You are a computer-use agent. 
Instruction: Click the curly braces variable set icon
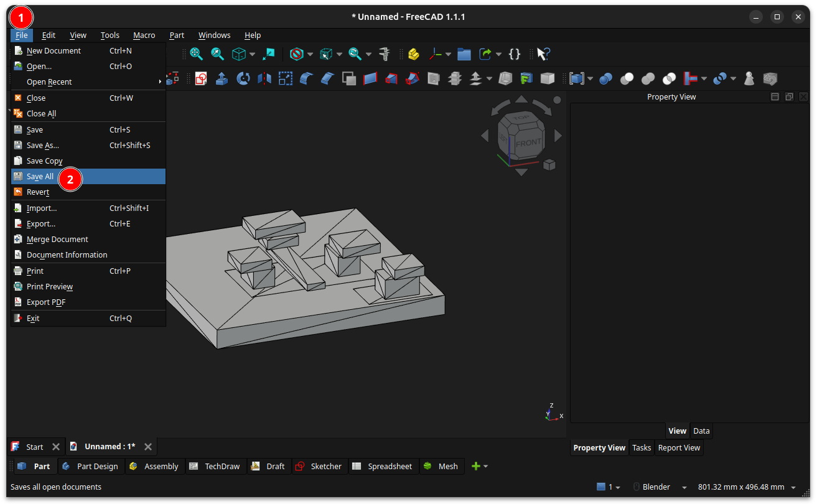click(514, 54)
